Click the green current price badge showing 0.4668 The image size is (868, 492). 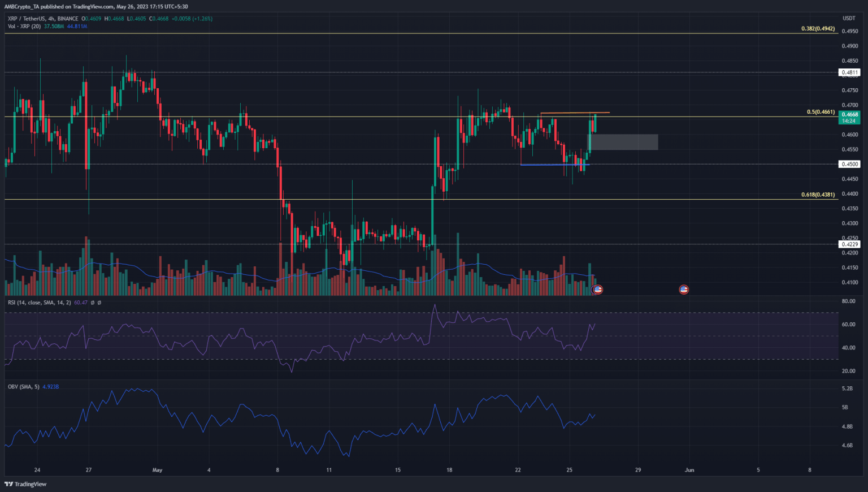pyautogui.click(x=849, y=114)
